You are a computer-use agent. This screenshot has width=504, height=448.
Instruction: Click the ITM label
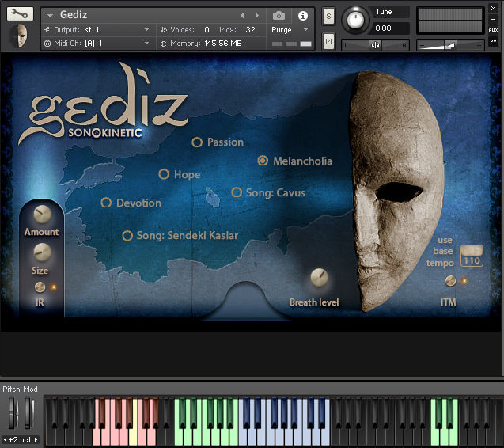pos(448,302)
